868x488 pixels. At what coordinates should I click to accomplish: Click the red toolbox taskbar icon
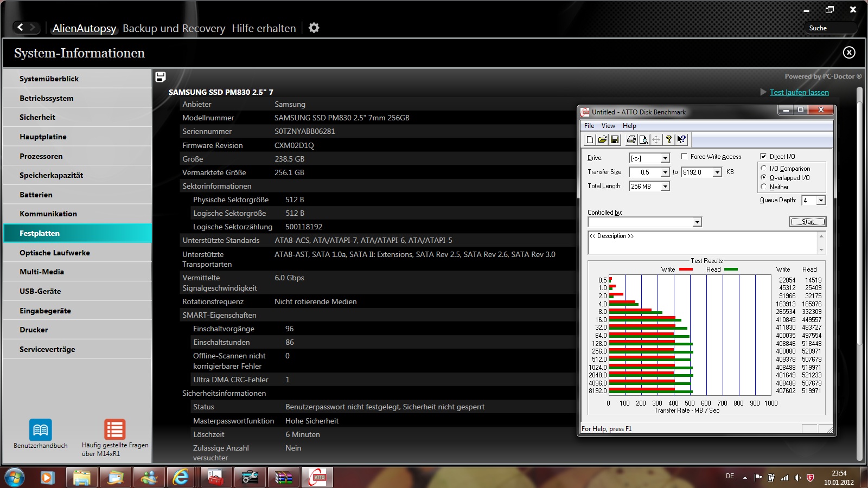coord(216,478)
